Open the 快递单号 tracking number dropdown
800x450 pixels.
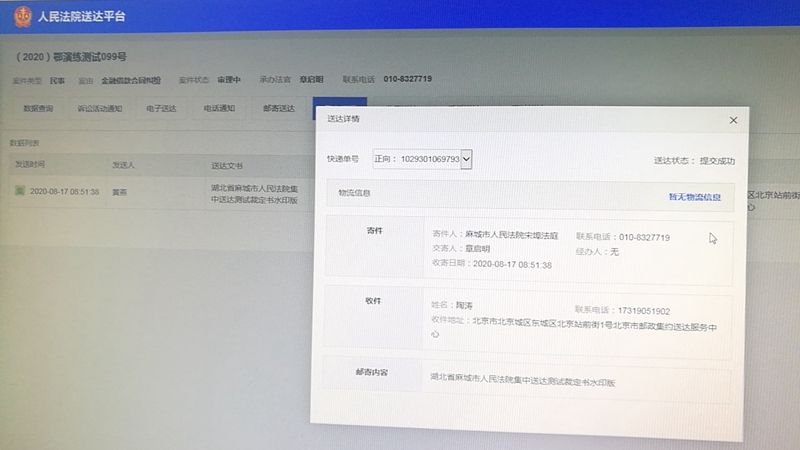tap(466, 159)
